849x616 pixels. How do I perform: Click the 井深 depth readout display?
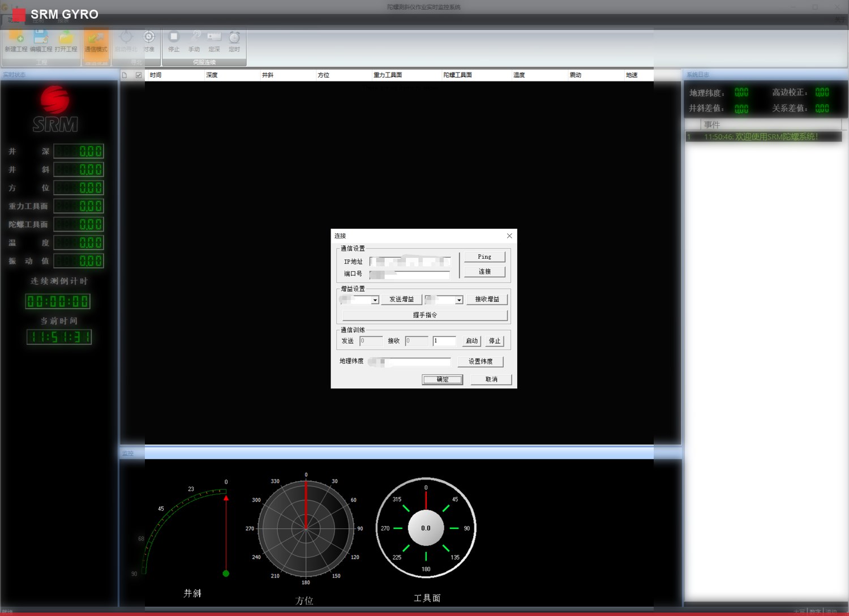click(x=79, y=151)
